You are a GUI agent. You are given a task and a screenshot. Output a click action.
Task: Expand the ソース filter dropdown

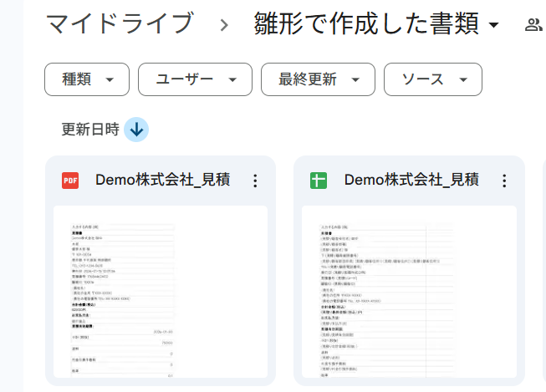(x=433, y=79)
